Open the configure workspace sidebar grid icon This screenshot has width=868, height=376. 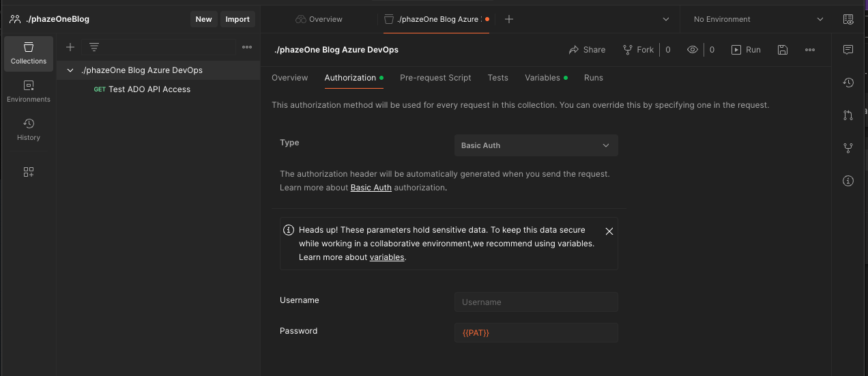click(x=28, y=172)
